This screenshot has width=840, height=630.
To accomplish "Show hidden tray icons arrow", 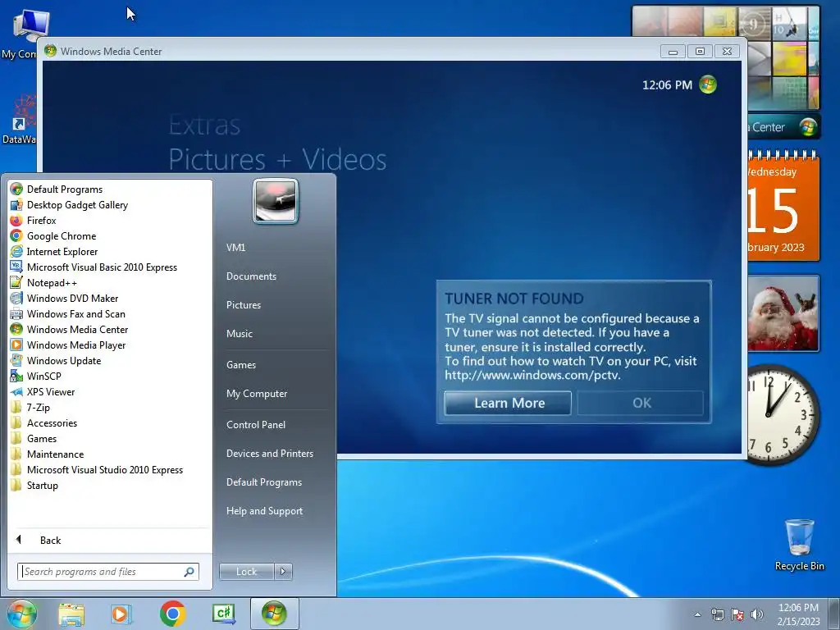I will (x=697, y=614).
